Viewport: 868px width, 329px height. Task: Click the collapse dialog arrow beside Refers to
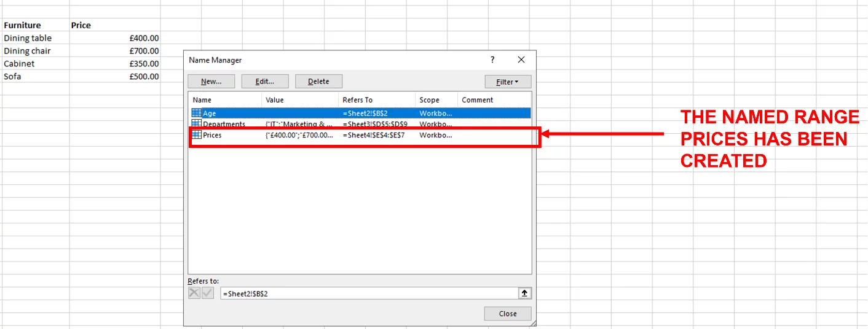click(x=524, y=293)
